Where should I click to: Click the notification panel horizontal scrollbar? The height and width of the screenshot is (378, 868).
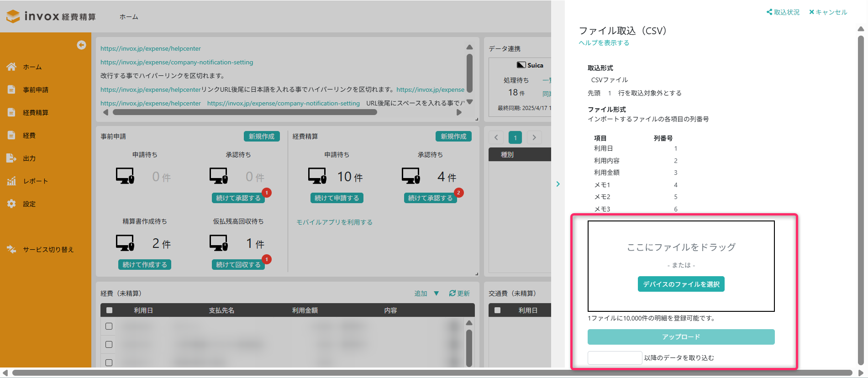pos(245,112)
